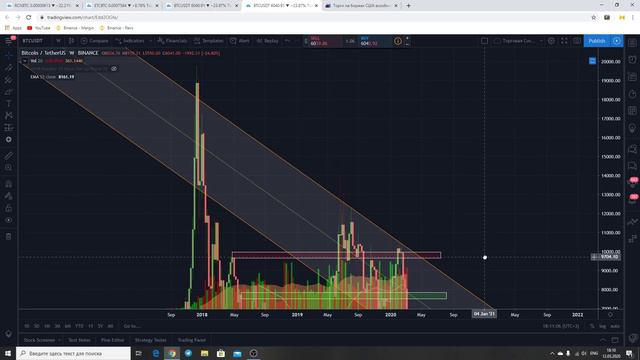This screenshot has width=640, height=360.
Task: Open the icons/emoji drawing tool
Action: (x=9, y=140)
